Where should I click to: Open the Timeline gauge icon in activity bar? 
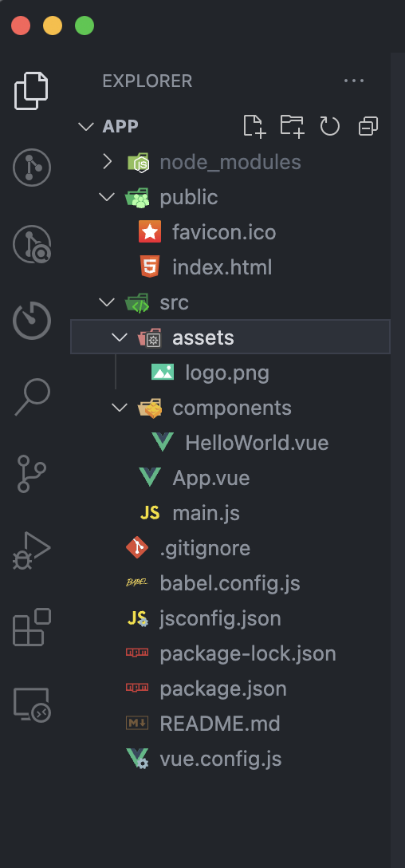pos(32,320)
